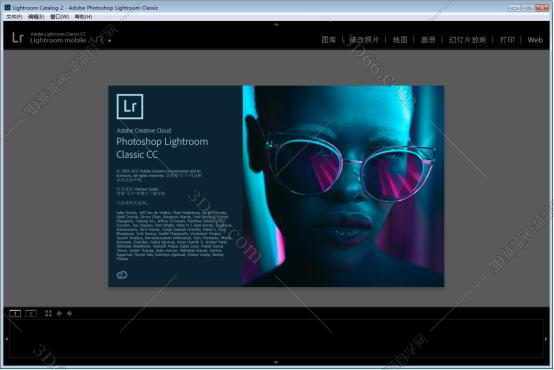Click the second window display button labeled 2

click(31, 313)
